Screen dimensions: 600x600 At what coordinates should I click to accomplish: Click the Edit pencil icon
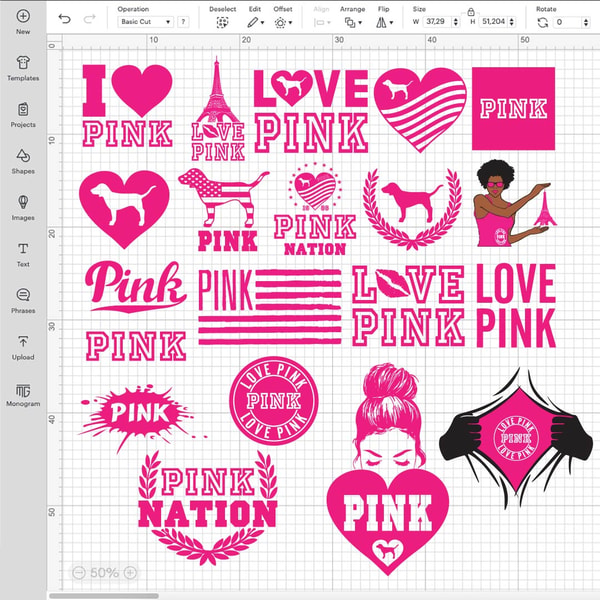click(252, 23)
